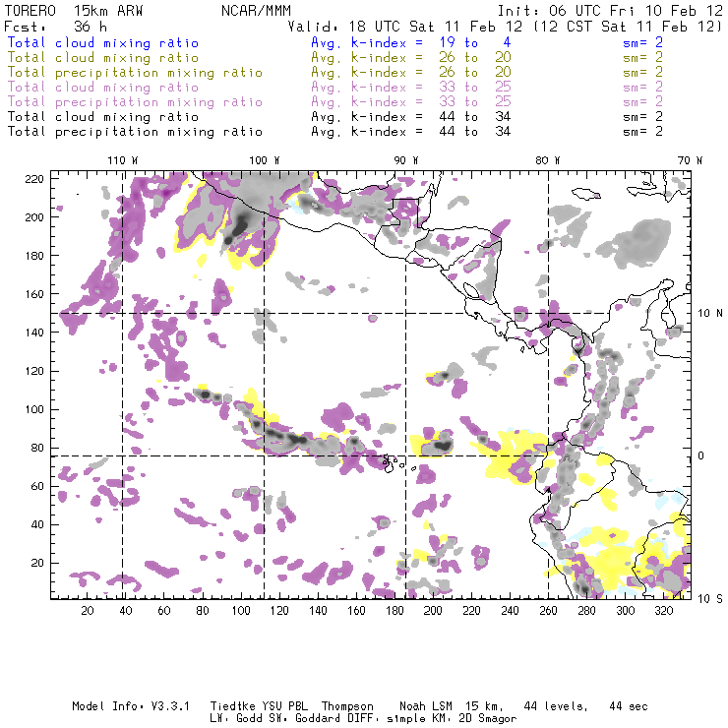Select the 'Valid: 18 UTC Sat 11 Feb 12' text
This screenshot has width=728, height=728.
(405, 26)
